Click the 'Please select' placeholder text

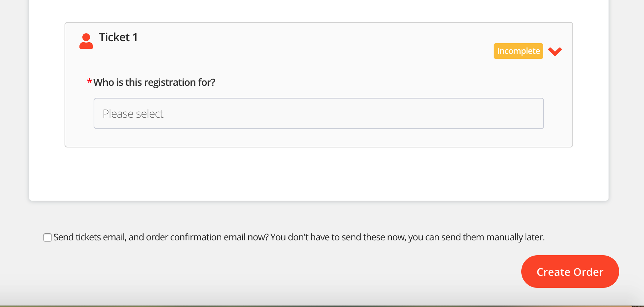133,114
